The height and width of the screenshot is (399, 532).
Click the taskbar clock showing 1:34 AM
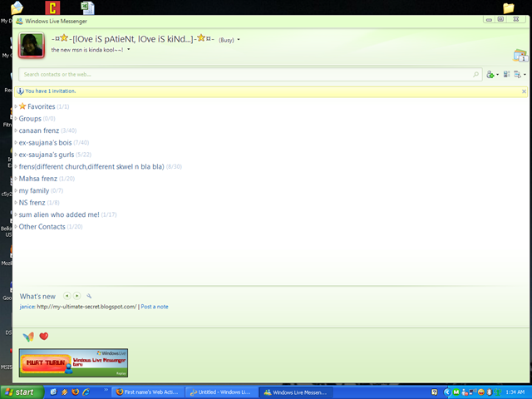tap(515, 392)
